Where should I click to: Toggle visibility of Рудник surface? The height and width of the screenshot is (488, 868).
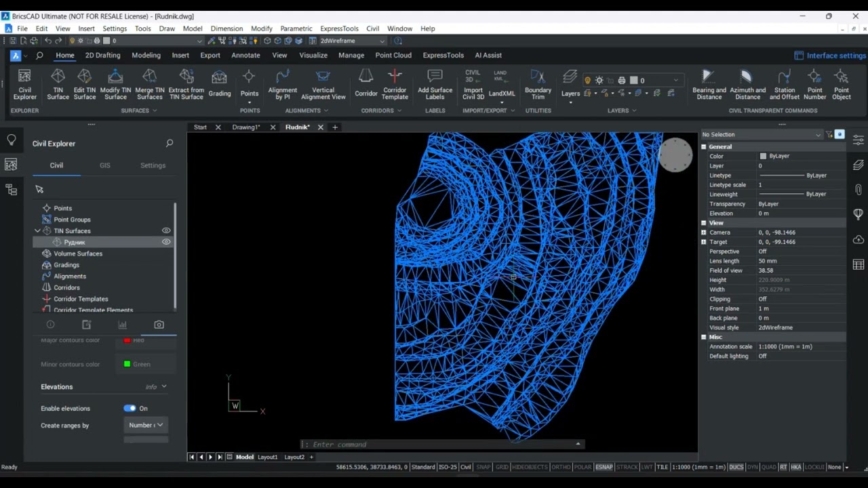coord(166,242)
